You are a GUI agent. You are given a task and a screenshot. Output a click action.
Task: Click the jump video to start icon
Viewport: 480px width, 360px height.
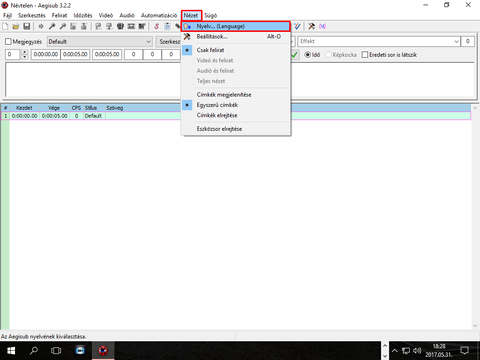[x=73, y=26]
